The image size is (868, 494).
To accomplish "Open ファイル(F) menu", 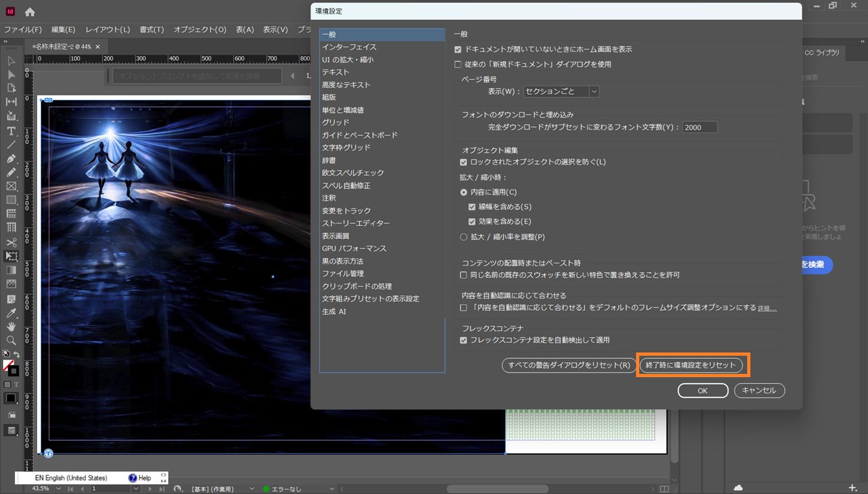I will (x=23, y=30).
